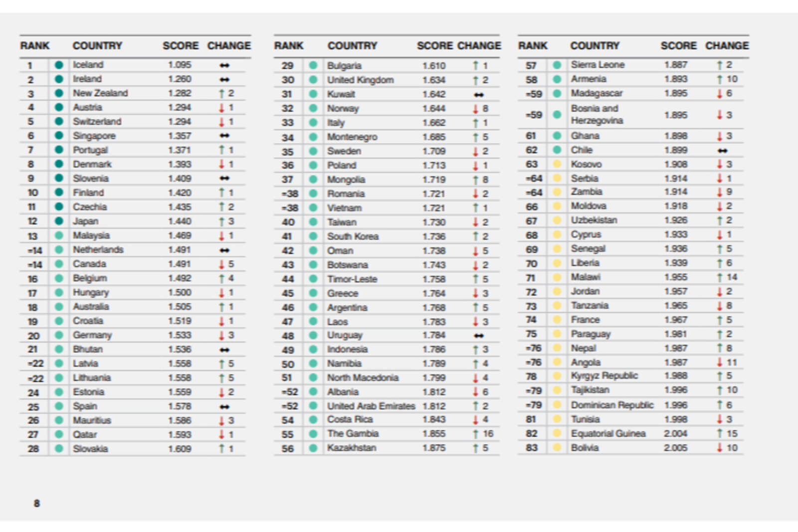Click the teal status dot beside Iceland
Image resolution: width=798 pixels, height=532 pixels.
click(59, 64)
